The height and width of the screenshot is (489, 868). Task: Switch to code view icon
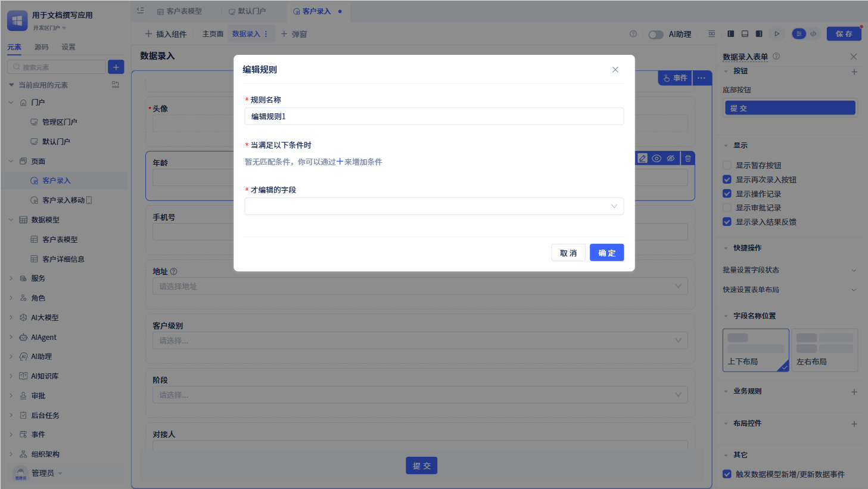point(813,34)
